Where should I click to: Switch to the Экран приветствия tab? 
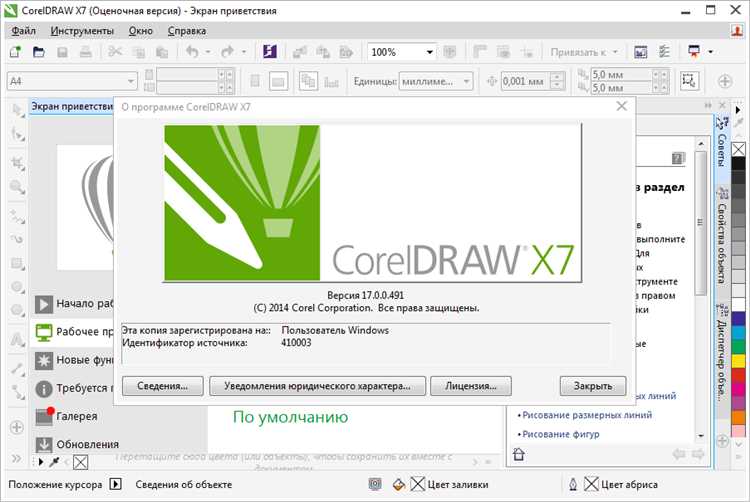(72, 106)
